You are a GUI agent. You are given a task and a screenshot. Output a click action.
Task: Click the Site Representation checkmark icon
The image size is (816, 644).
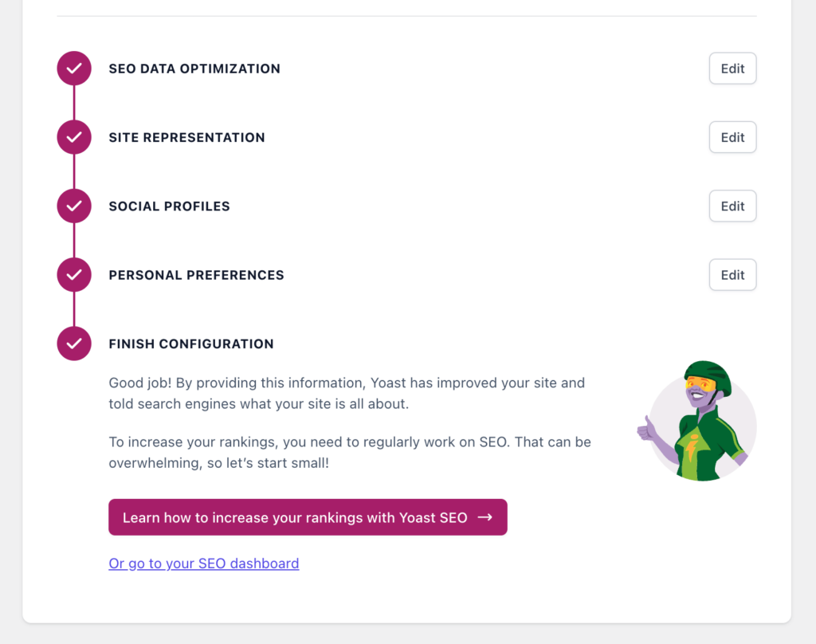73,136
